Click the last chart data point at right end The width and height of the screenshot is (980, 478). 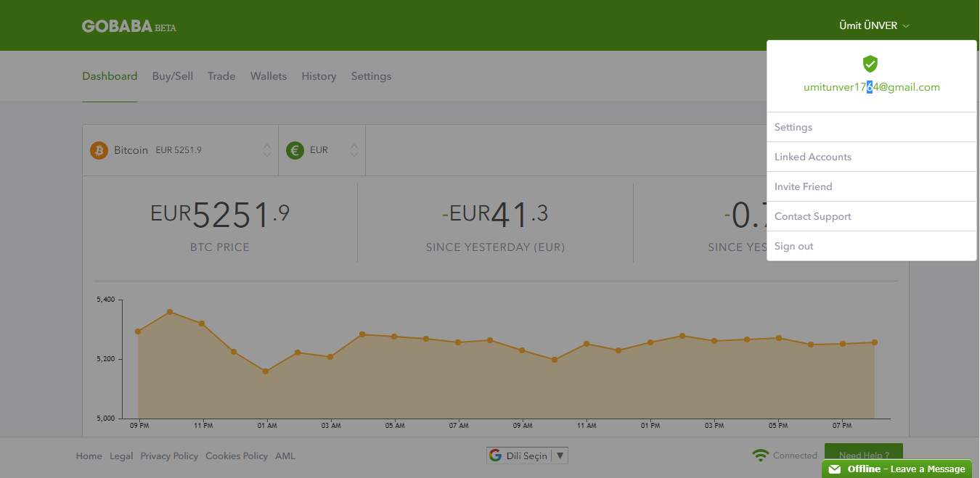(x=875, y=342)
